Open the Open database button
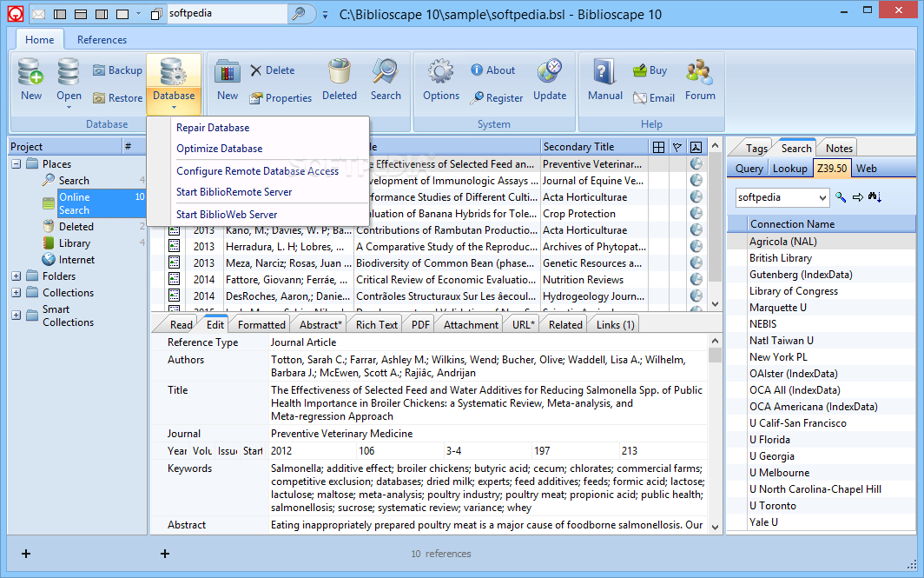This screenshot has height=578, width=924. click(69, 83)
